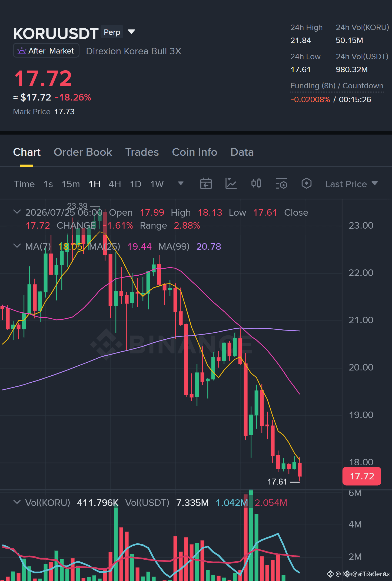This screenshot has width=392, height=581.
Task: Select the 1D time interval
Action: point(135,184)
